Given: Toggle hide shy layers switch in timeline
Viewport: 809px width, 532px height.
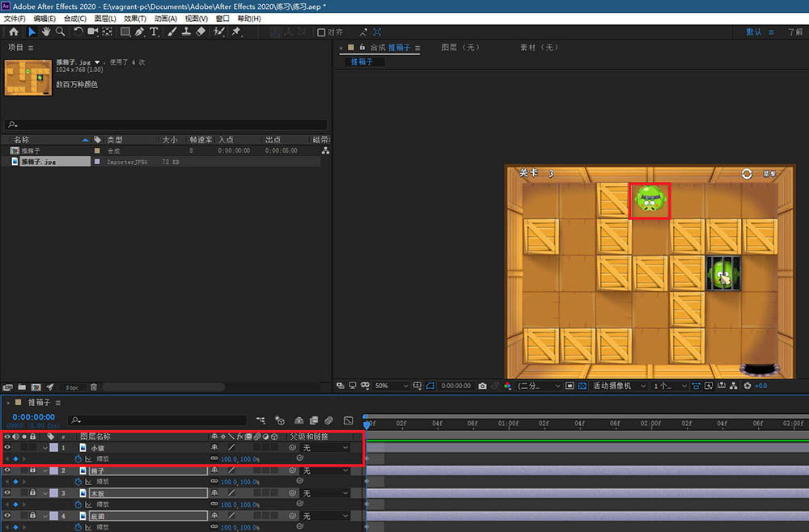Looking at the screenshot, I should point(299,420).
